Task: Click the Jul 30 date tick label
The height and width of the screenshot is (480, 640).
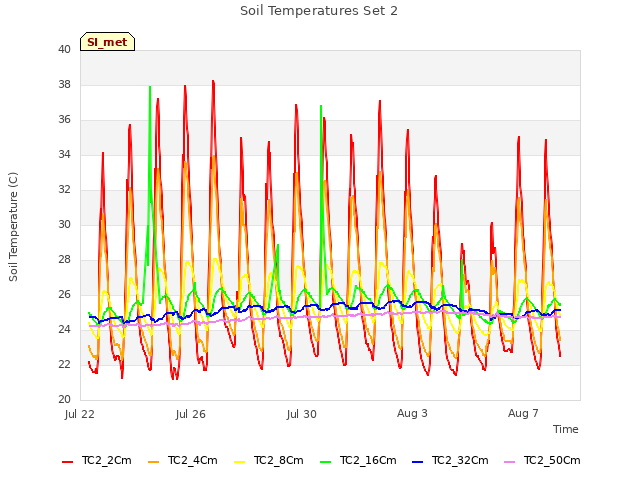Action: (x=302, y=414)
